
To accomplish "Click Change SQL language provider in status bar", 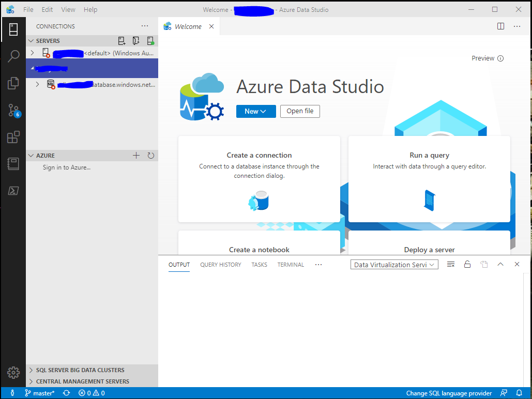I will click(448, 393).
